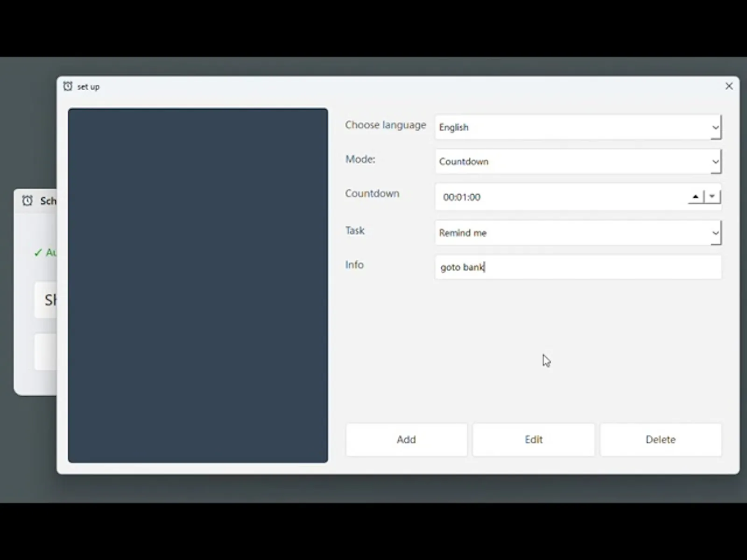
Task: Open the Choose language dropdown showing English
Action: pyautogui.click(x=578, y=127)
